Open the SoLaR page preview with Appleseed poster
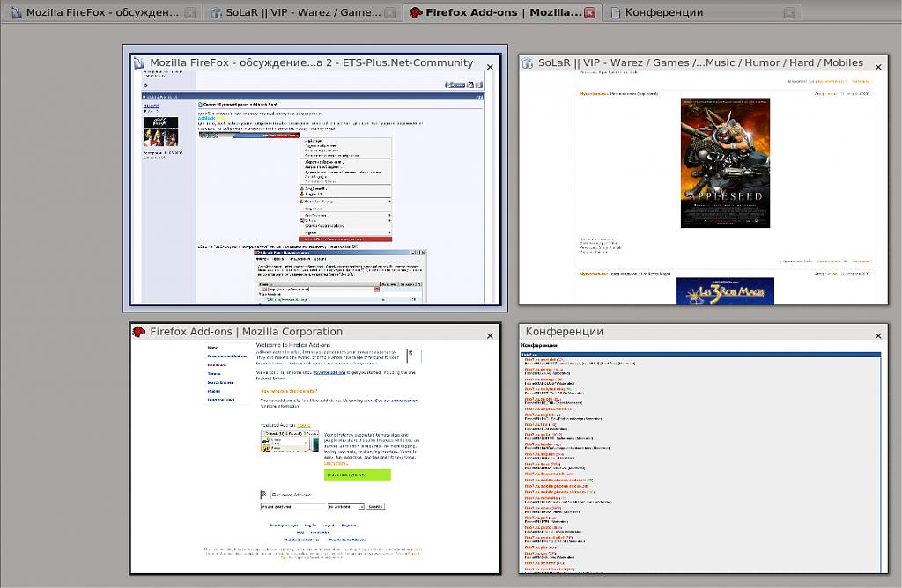Screen dimensions: 902x588 point(703,187)
